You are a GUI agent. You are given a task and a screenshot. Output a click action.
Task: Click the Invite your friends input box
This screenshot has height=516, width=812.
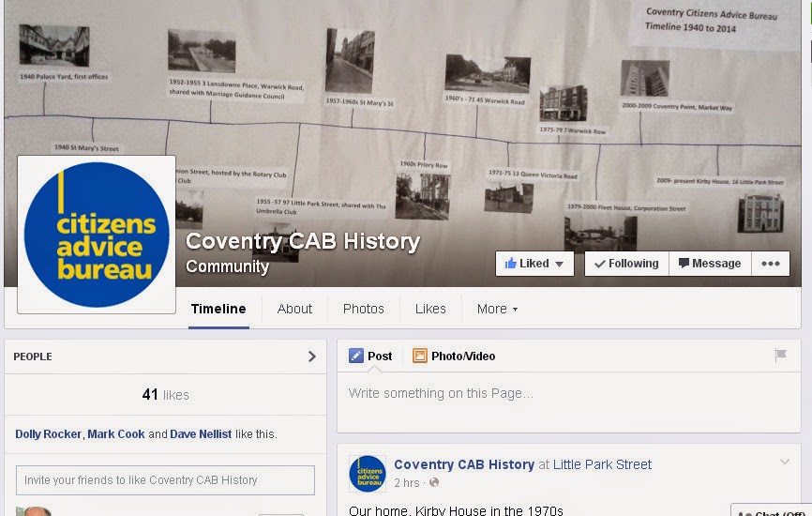point(165,480)
